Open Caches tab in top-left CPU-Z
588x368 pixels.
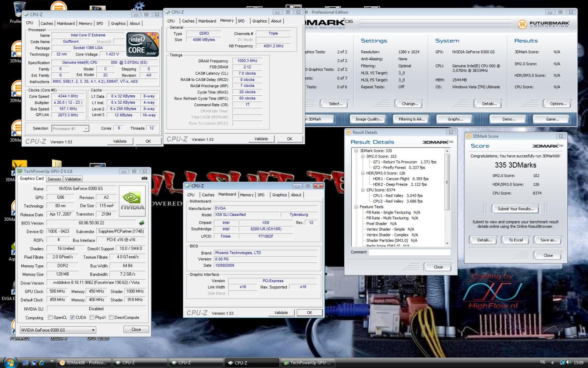pyautogui.click(x=47, y=23)
